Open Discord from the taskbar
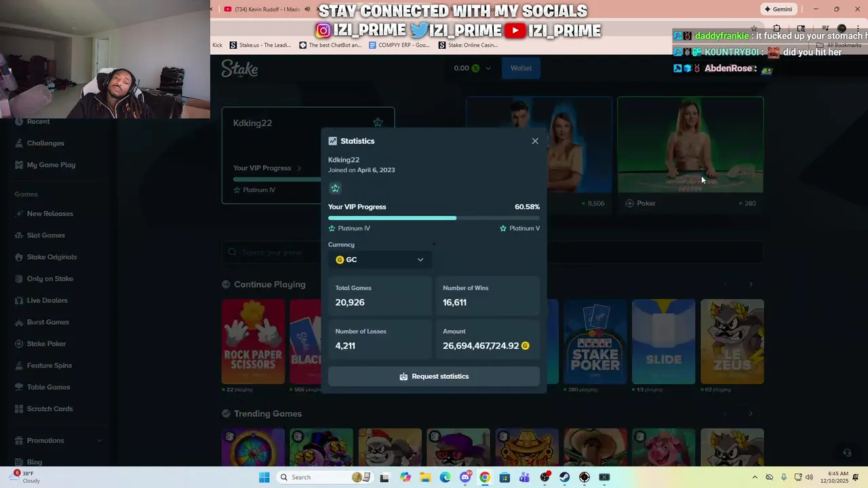Screen dimensions: 868x488 465,477
